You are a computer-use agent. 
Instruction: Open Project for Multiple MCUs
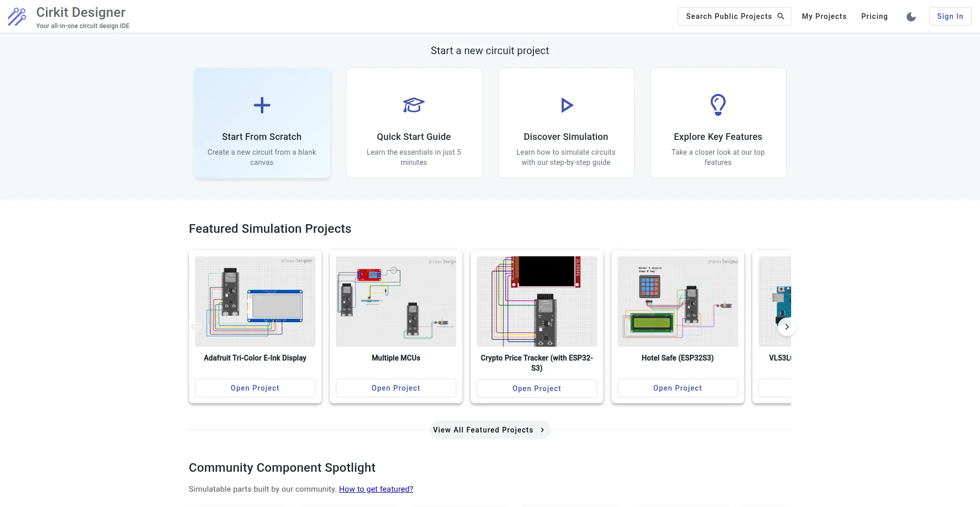[396, 388]
